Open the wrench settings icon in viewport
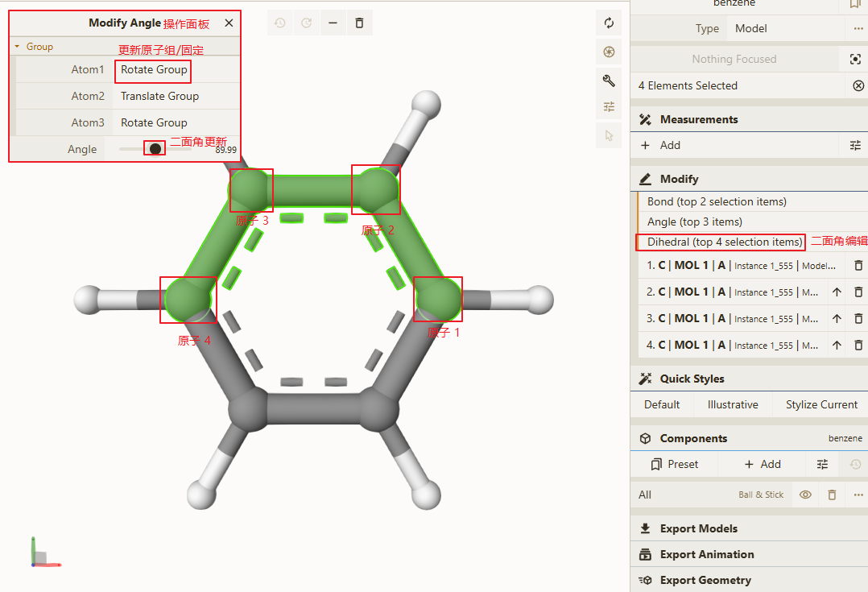The image size is (868, 592). [x=609, y=81]
